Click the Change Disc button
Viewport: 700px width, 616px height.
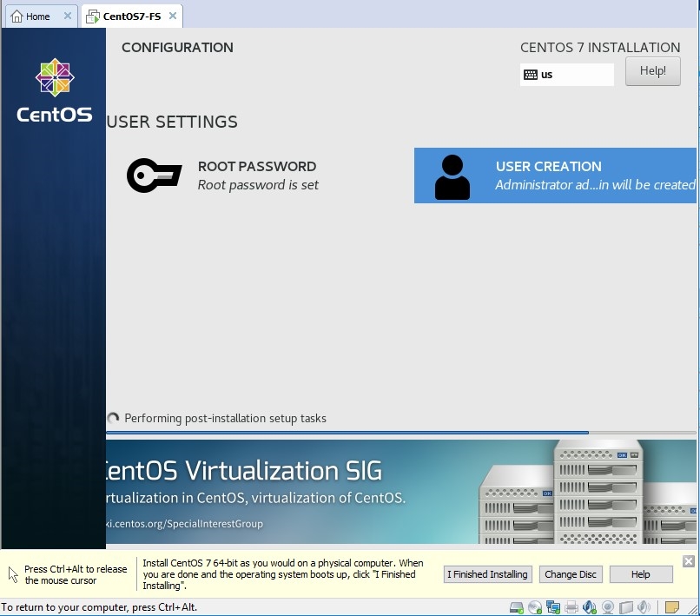tap(570, 574)
